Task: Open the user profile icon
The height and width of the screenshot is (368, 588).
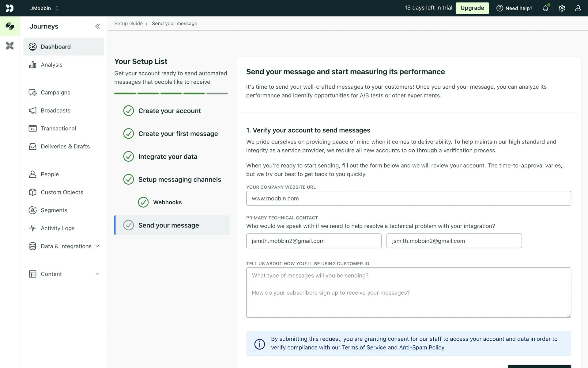Action: pos(578,8)
